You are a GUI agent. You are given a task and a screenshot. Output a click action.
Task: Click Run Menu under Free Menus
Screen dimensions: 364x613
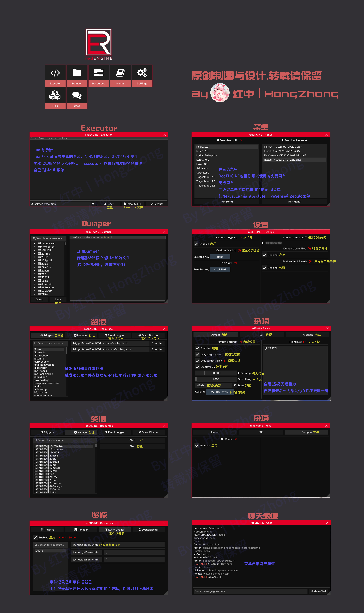(226, 202)
